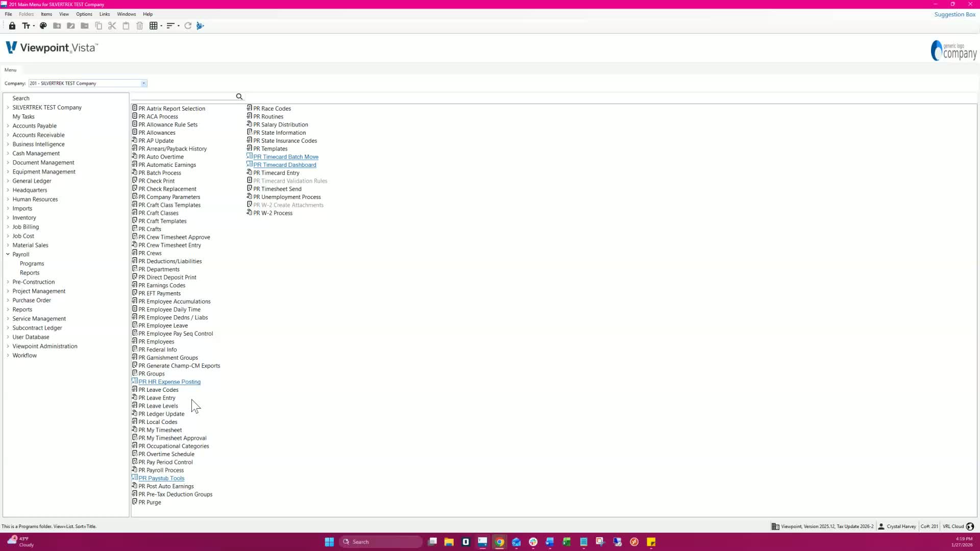Click the Suggestion Box link

click(x=954, y=14)
